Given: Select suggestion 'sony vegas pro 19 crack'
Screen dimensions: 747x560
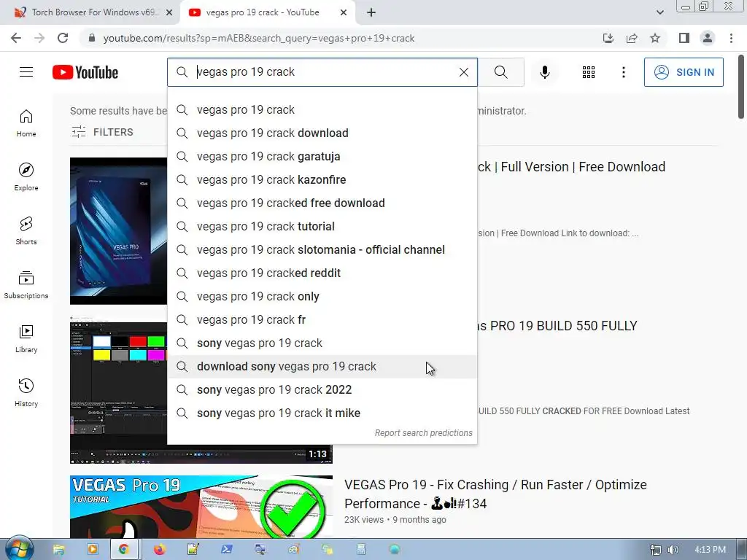Looking at the screenshot, I should click(x=322, y=343).
